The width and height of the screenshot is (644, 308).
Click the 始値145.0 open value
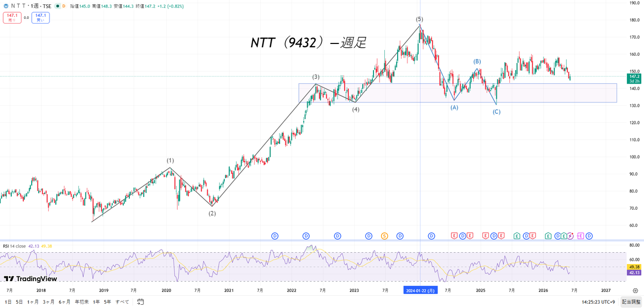pyautogui.click(x=80, y=5)
